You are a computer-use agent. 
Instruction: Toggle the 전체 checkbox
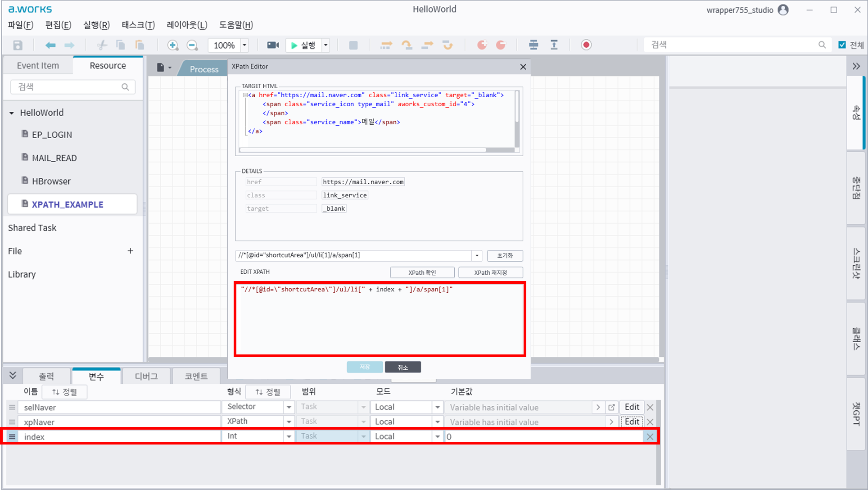pyautogui.click(x=842, y=45)
